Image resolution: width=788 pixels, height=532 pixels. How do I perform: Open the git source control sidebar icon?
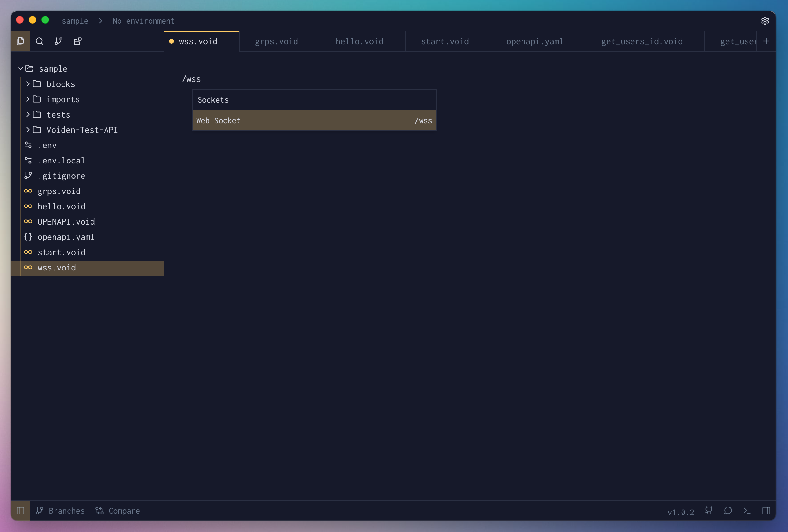click(x=59, y=41)
